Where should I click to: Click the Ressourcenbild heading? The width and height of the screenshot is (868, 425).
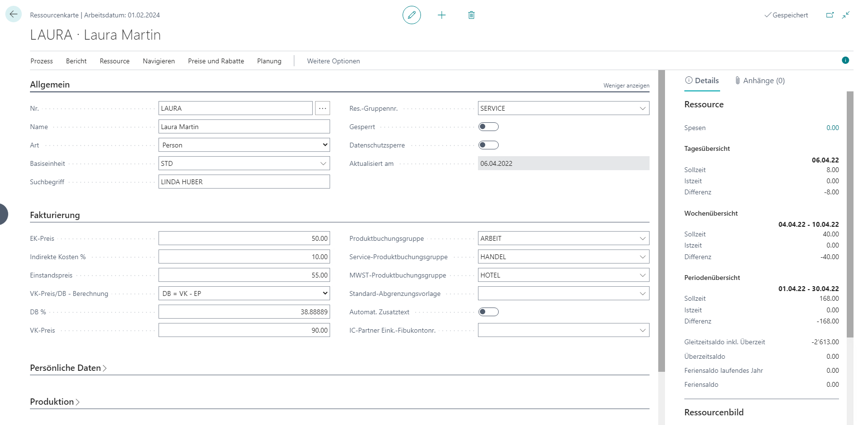pos(714,412)
